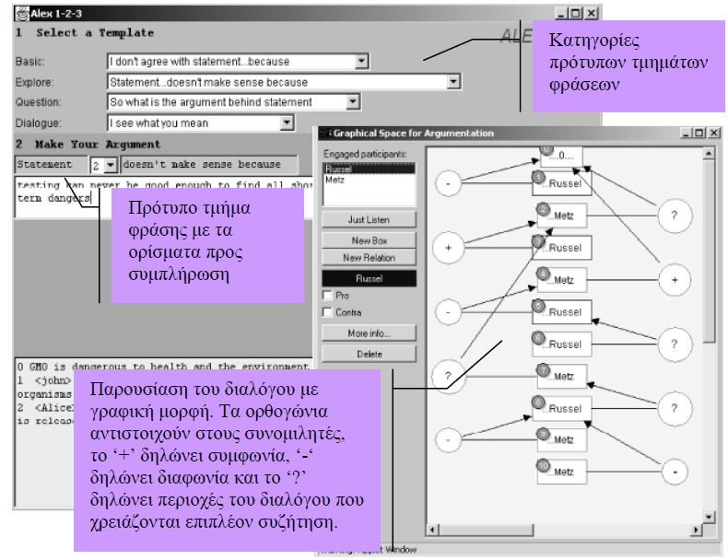Click the minus circle linked to box 10 Metz
728x560 pixels.
point(675,472)
